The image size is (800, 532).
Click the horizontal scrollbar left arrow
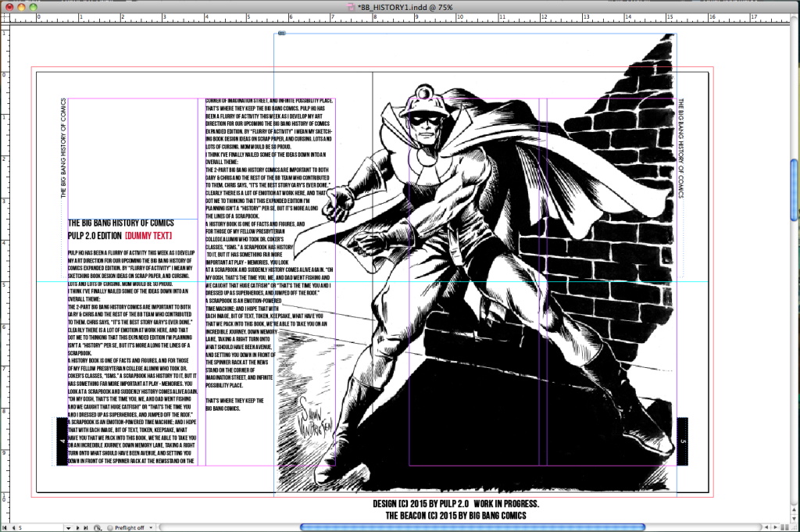click(x=766, y=527)
